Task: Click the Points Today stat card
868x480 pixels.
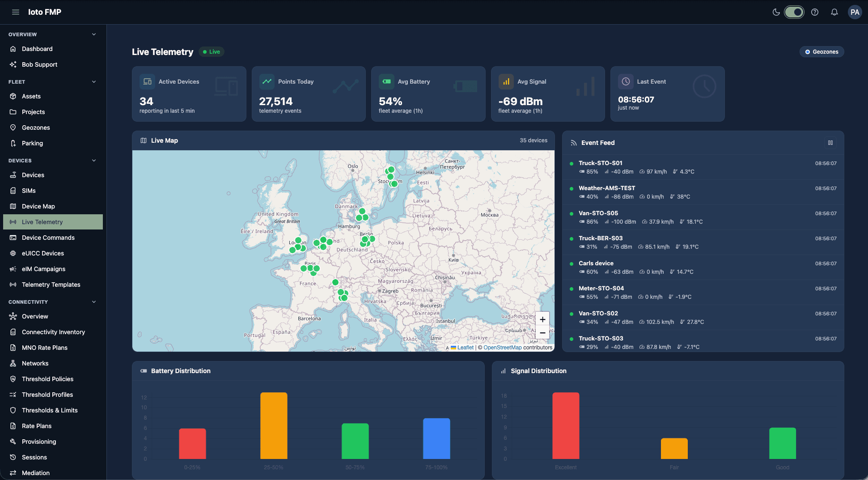Action: pyautogui.click(x=309, y=94)
